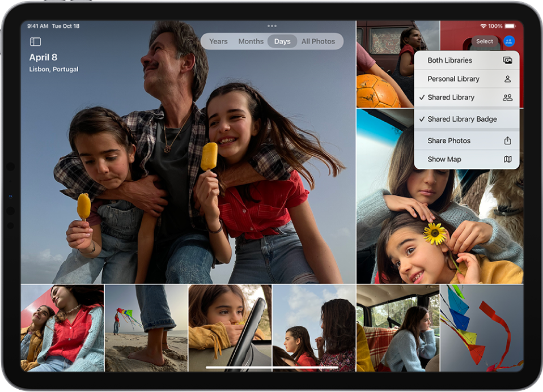
Task: Tap the 9:41 AM clock in status bar
Action: pyautogui.click(x=37, y=26)
